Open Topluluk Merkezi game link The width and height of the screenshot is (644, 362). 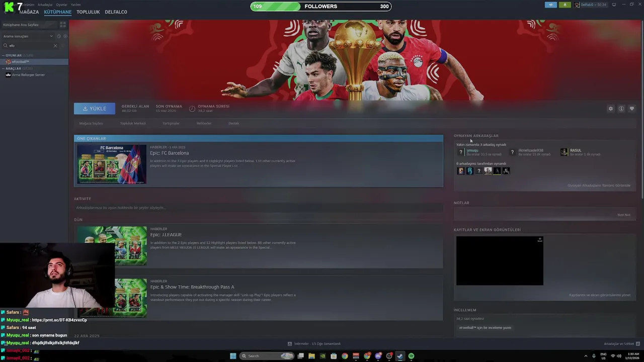tap(133, 123)
